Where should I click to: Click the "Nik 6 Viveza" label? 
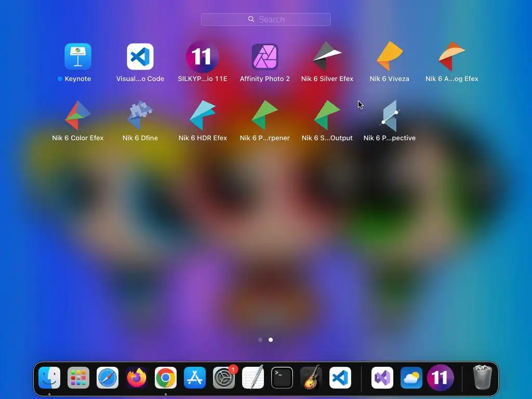390,79
